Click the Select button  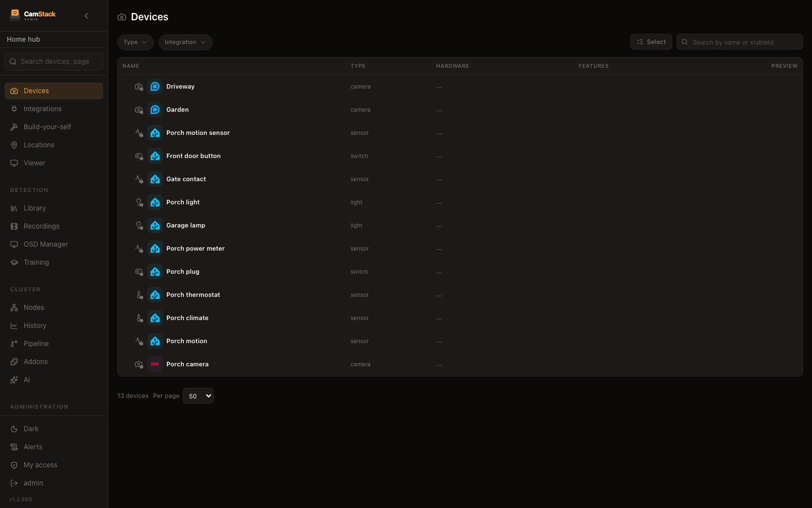[x=651, y=42]
